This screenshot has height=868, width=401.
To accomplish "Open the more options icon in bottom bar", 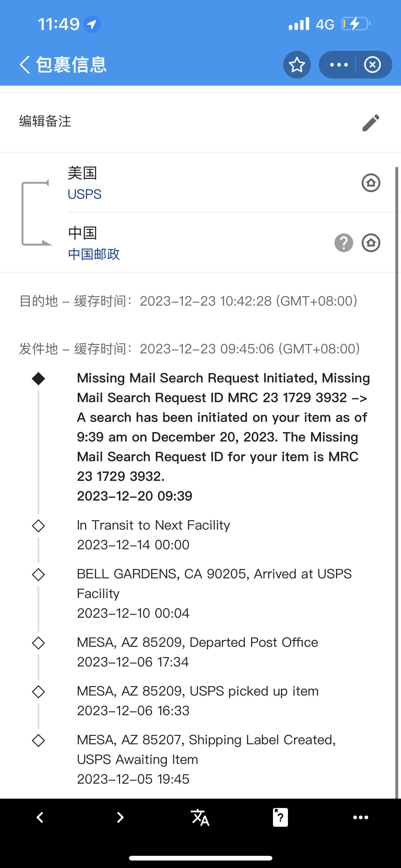I will click(x=361, y=817).
